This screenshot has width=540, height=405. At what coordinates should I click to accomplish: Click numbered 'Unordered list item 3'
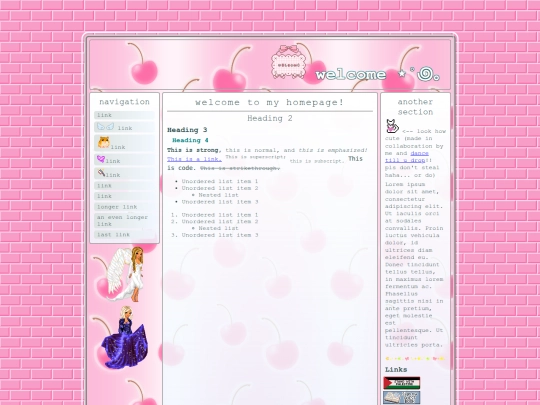coord(220,235)
